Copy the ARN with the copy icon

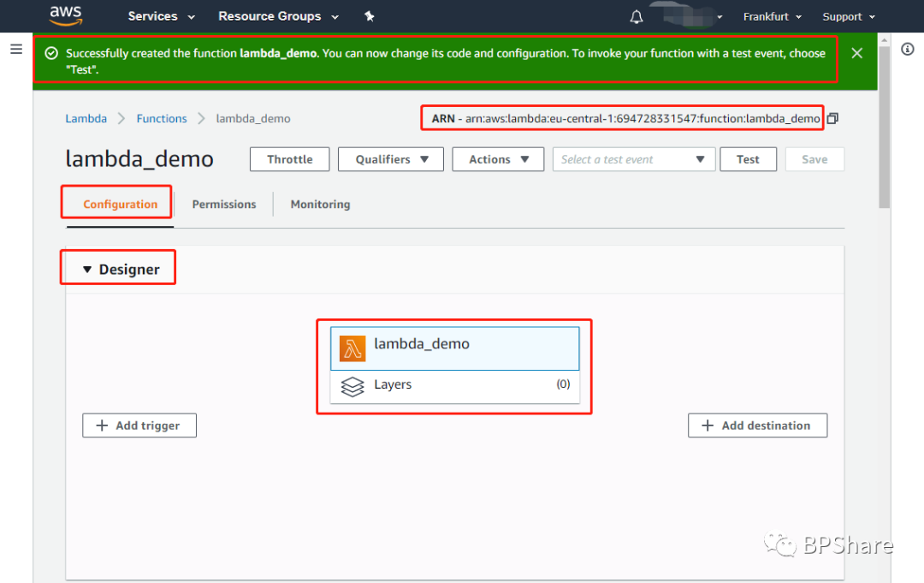point(832,118)
